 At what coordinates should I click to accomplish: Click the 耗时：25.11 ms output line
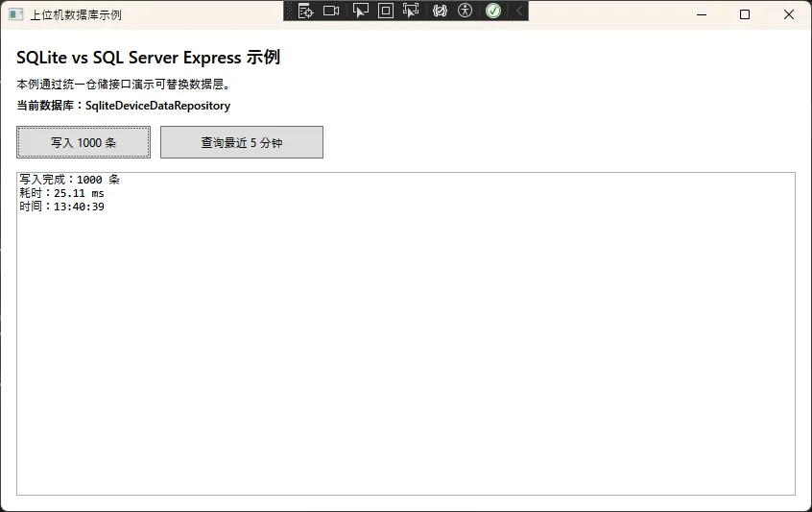click(x=61, y=193)
